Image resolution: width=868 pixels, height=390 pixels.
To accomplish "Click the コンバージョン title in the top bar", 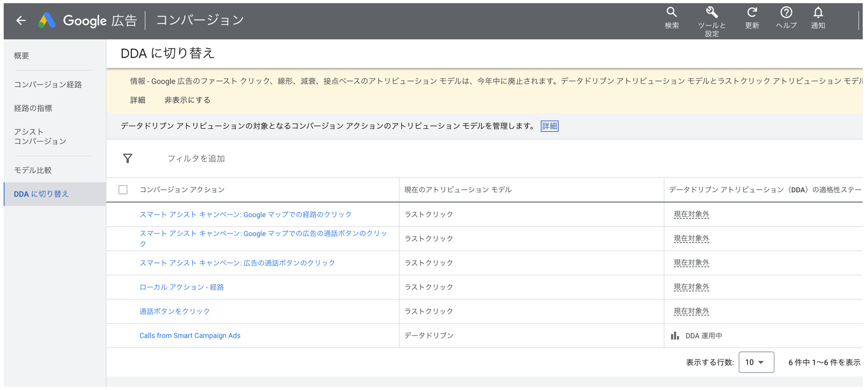I will (x=200, y=20).
